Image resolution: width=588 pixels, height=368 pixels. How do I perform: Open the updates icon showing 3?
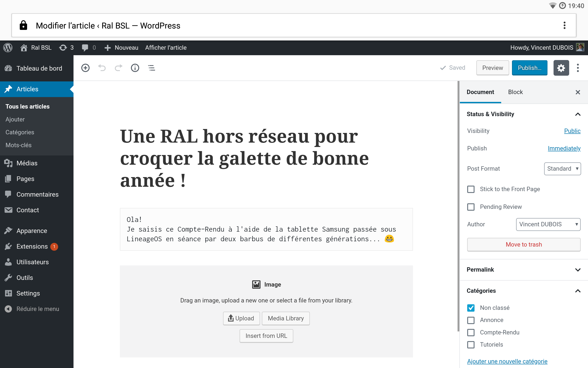(66, 48)
